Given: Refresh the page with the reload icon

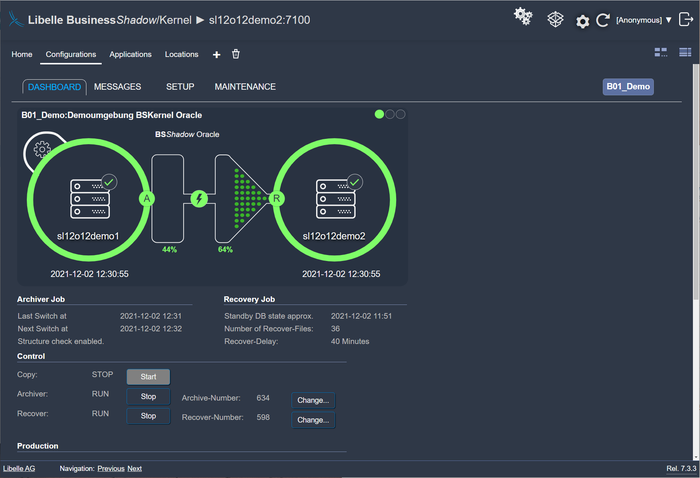Looking at the screenshot, I should [603, 20].
